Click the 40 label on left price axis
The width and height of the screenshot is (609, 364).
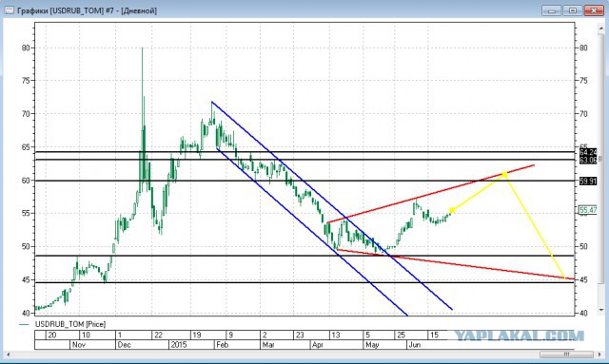click(x=26, y=314)
